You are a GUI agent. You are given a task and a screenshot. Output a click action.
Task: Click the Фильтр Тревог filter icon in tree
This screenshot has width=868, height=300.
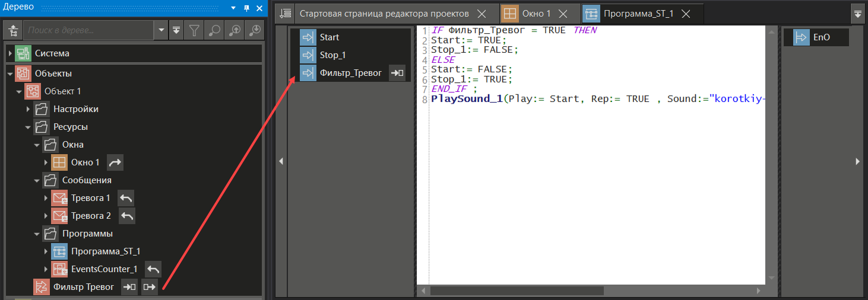click(x=42, y=287)
